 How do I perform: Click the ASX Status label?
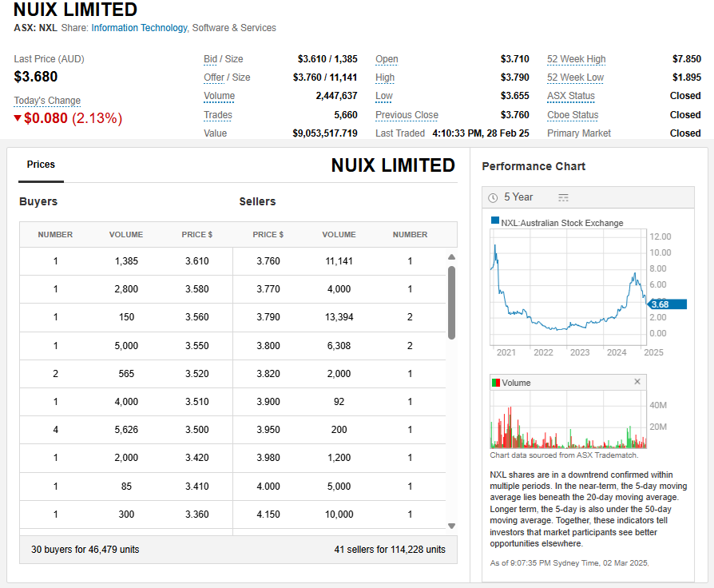point(571,96)
